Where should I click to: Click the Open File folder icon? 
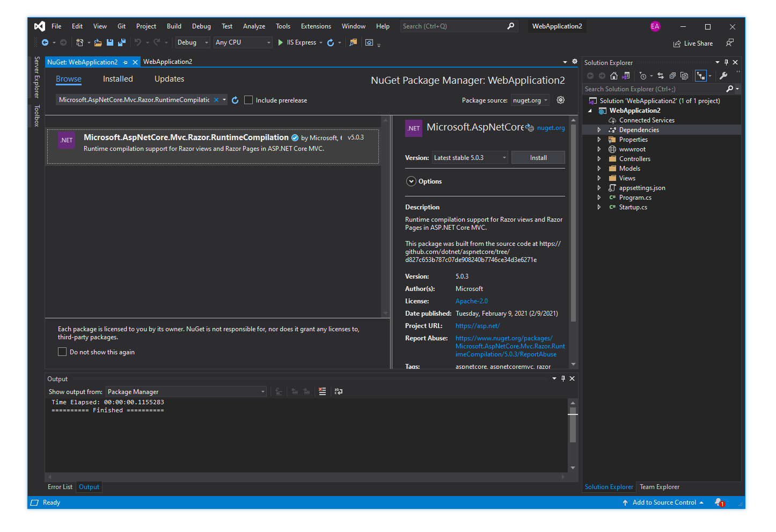coord(98,42)
